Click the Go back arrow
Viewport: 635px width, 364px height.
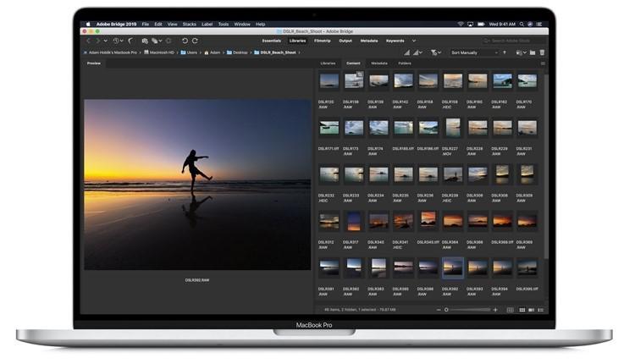(87, 41)
